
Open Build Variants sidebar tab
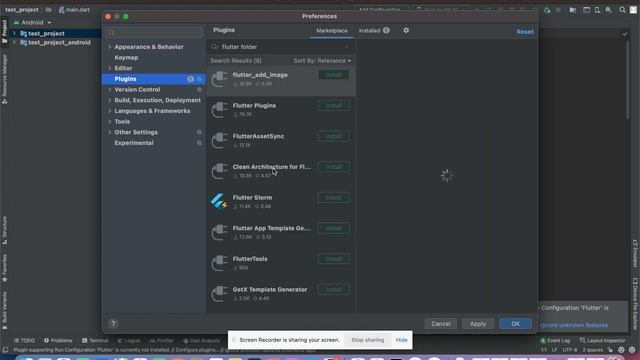4,310
